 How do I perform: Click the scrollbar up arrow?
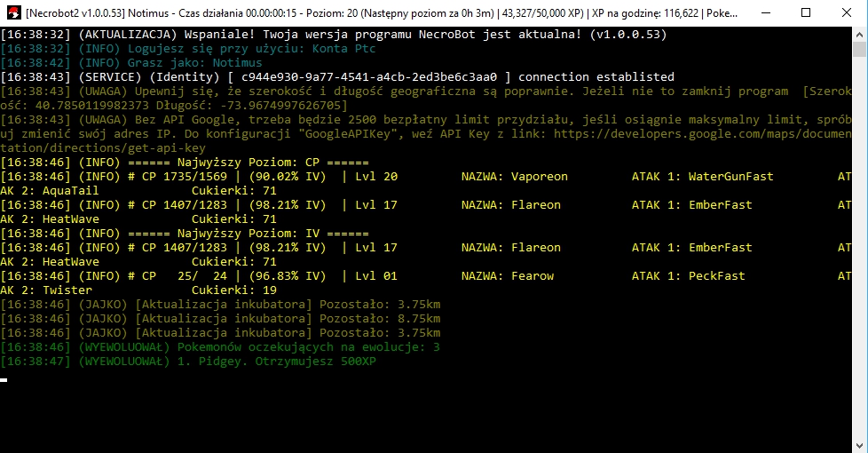click(x=859, y=33)
